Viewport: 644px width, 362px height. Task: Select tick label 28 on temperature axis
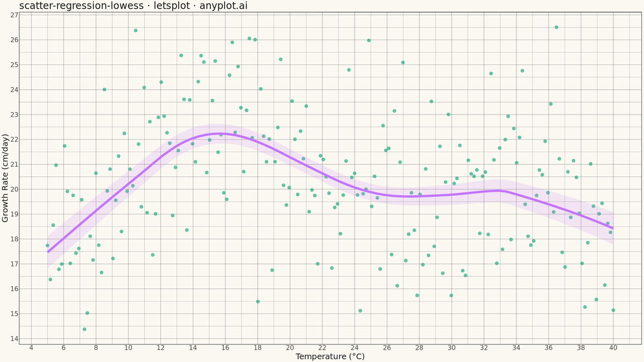point(419,348)
